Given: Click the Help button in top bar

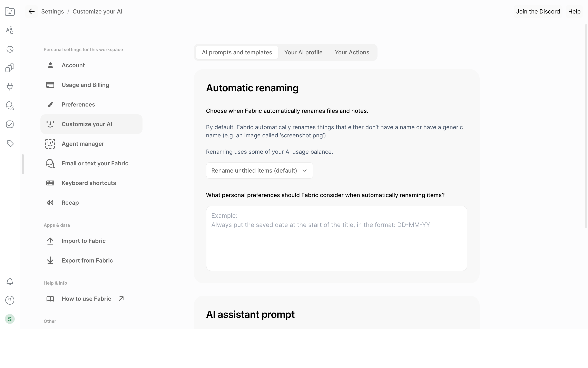Looking at the screenshot, I should (x=574, y=11).
